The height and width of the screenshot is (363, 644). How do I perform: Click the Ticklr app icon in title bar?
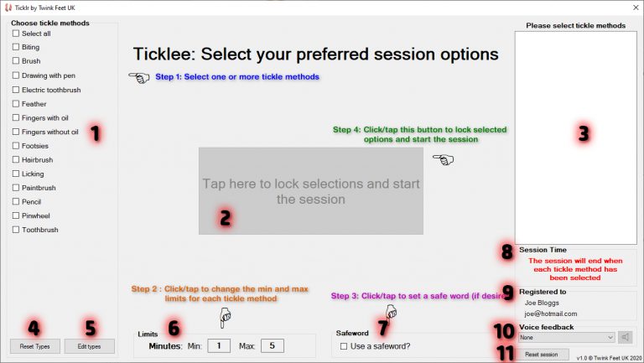tap(8, 8)
